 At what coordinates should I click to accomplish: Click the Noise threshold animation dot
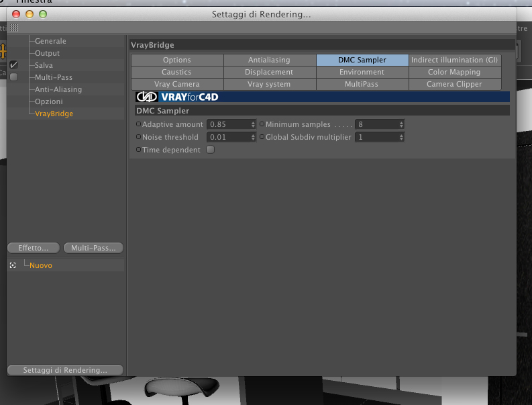[x=138, y=137]
